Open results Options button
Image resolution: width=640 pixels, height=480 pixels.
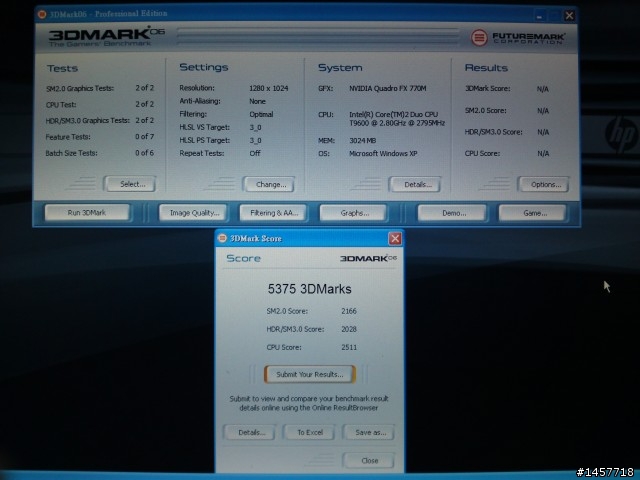coord(544,184)
